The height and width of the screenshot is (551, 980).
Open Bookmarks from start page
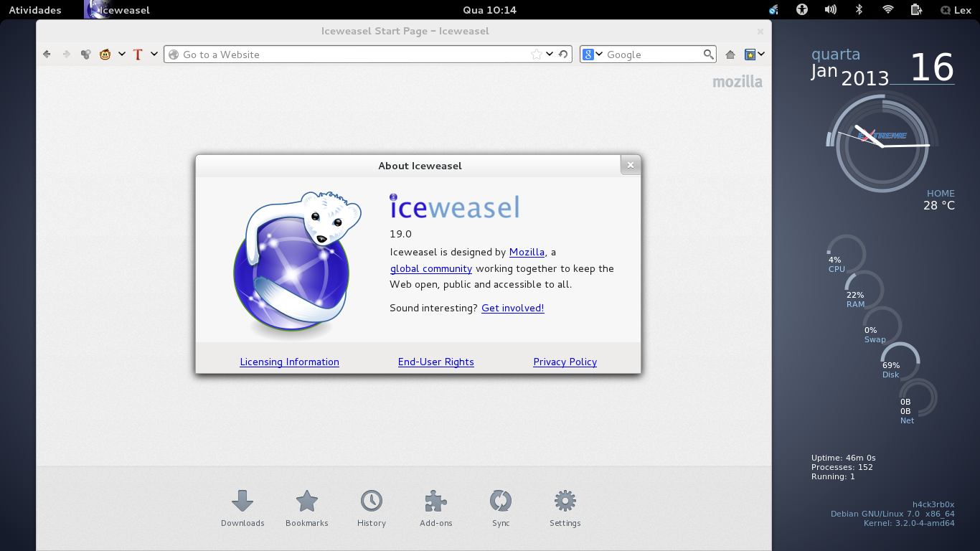coord(307,509)
